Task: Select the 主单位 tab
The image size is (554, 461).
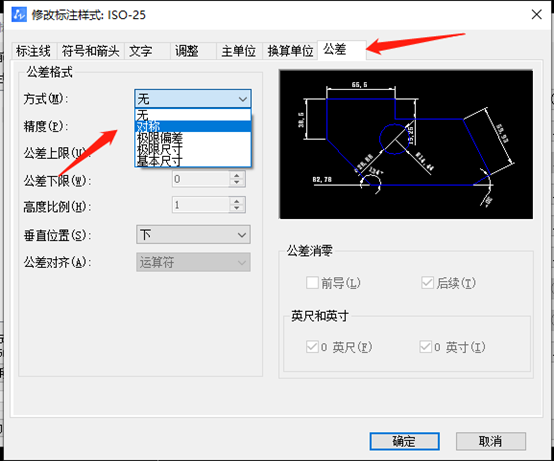Action: pyautogui.click(x=239, y=51)
